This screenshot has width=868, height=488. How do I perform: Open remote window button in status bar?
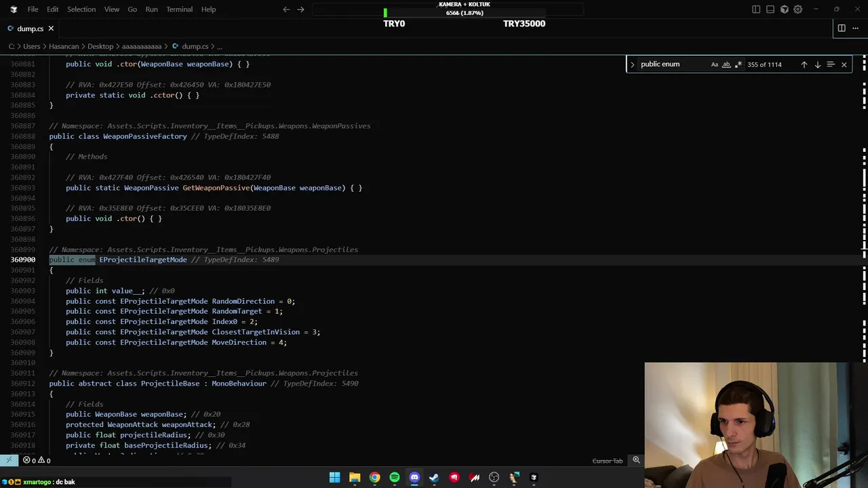pyautogui.click(x=9, y=461)
